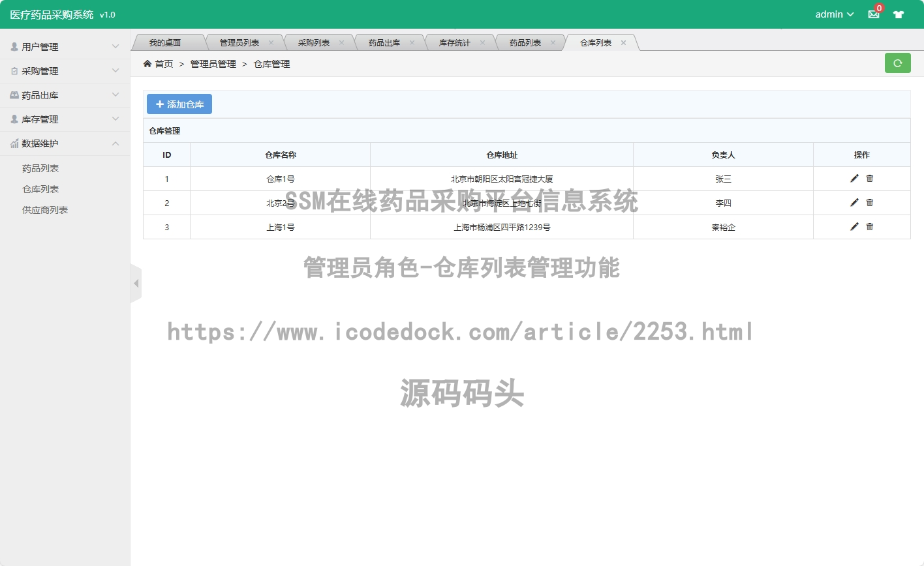Delete the 上海1号 warehouse row
Screen dimensions: 924x566
click(x=870, y=226)
